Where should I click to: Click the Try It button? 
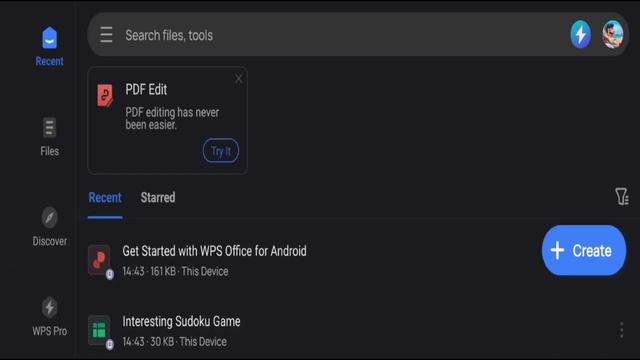221,151
